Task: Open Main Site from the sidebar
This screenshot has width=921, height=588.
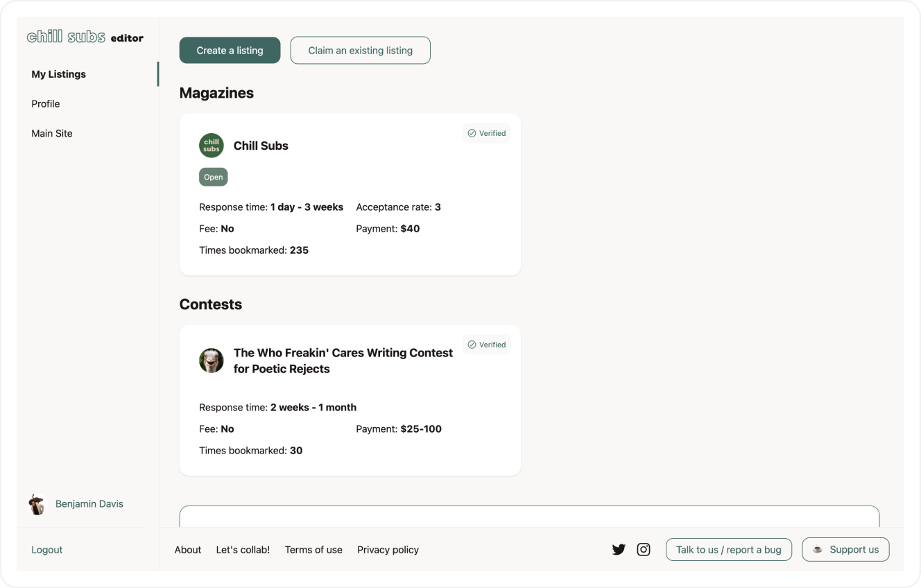Action: (x=52, y=133)
